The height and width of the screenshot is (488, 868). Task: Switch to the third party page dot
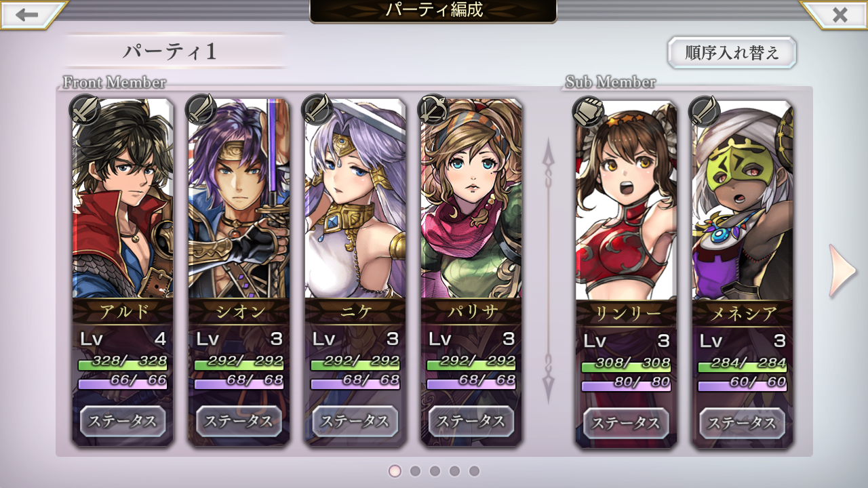tap(435, 470)
